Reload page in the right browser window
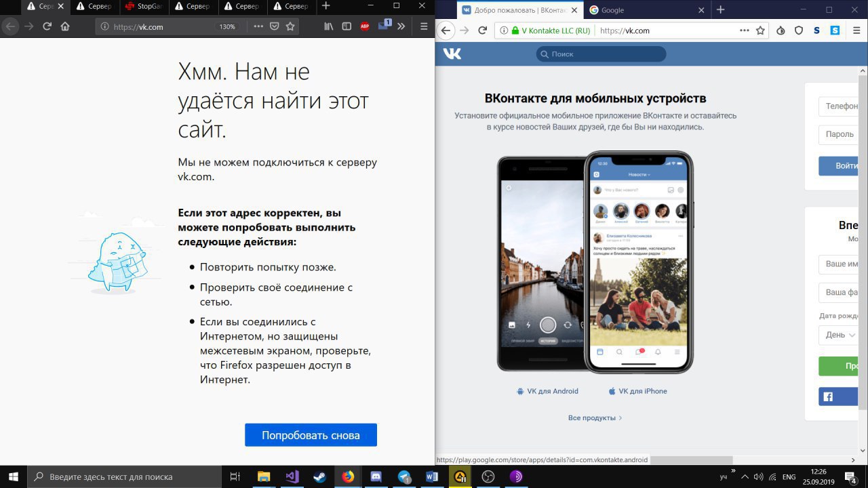 click(x=483, y=30)
